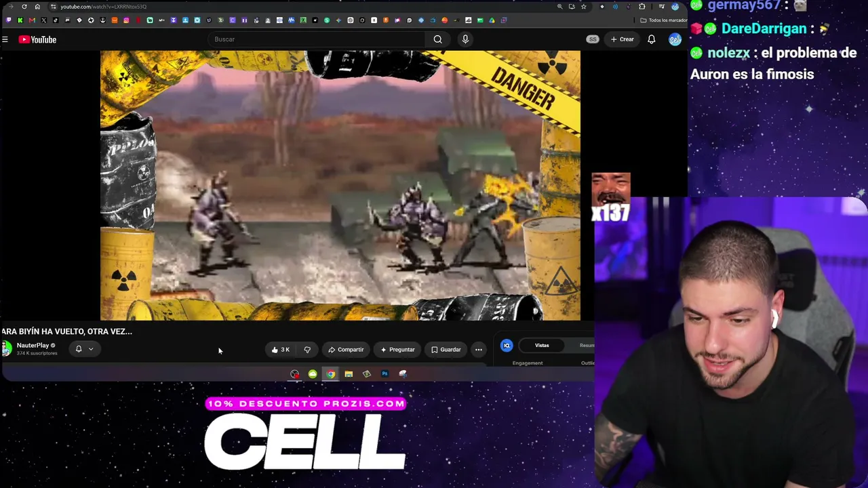Select the youtube.com address bar

pos(302,7)
